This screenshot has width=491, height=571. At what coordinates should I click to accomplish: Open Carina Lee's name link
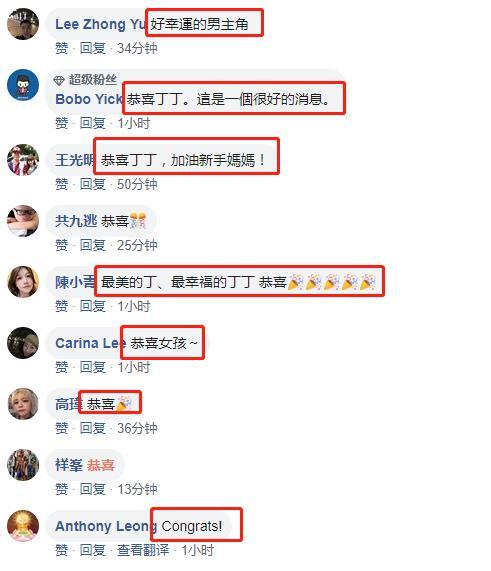pos(88,343)
